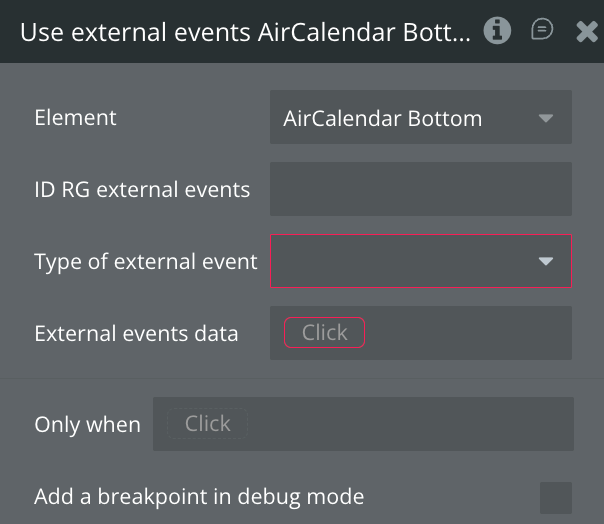
Task: Click the arrow on the Element dropdown
Action: (546, 118)
